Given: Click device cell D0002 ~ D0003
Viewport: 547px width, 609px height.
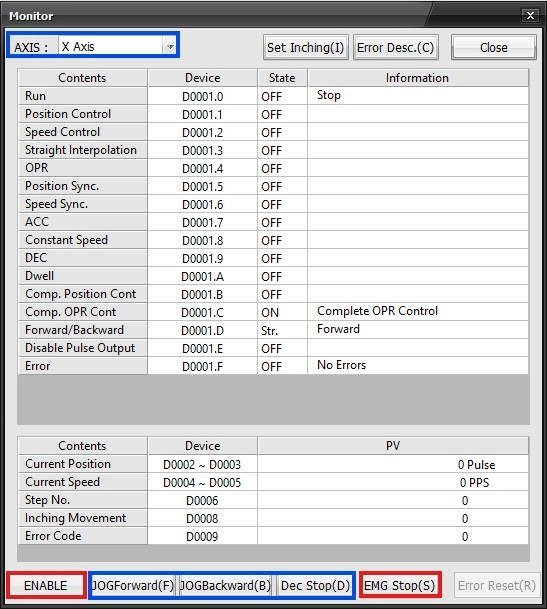Looking at the screenshot, I should [x=202, y=465].
